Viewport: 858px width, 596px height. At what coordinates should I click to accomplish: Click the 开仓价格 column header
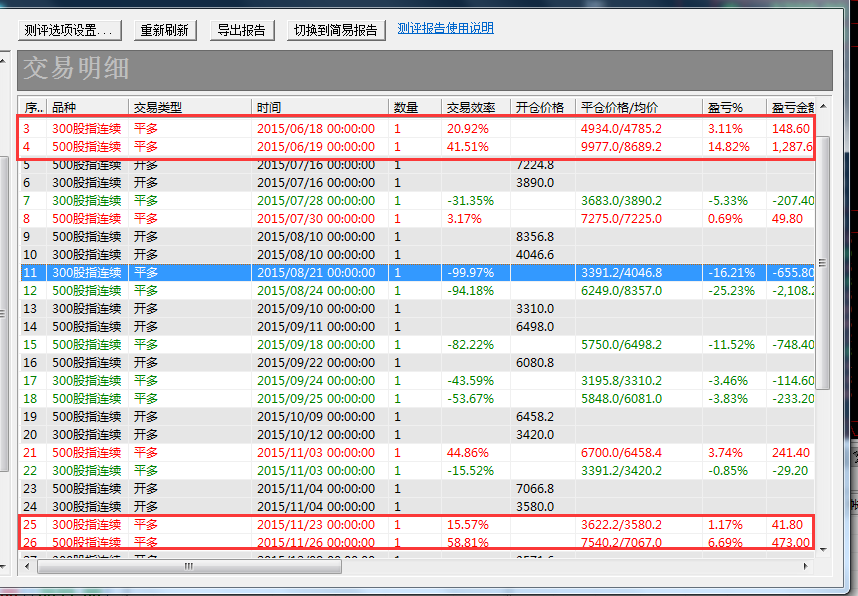pos(542,107)
